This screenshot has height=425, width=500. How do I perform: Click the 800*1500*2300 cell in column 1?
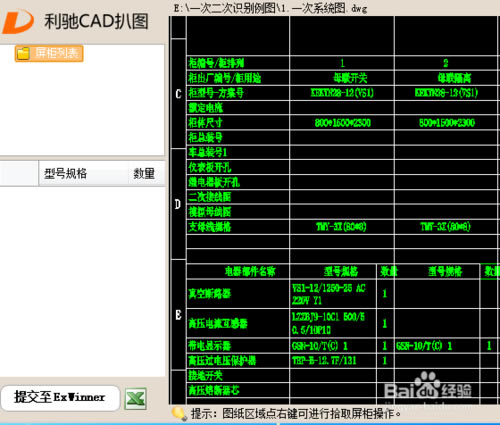pos(343,123)
